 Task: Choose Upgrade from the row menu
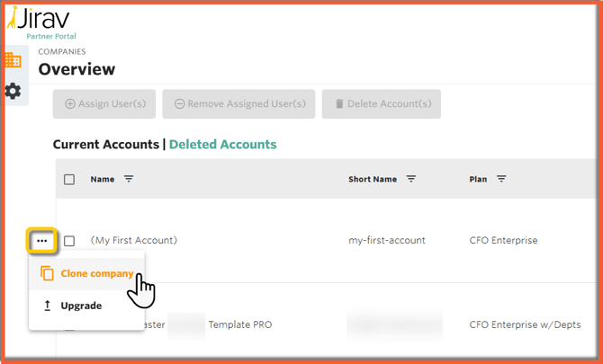[81, 306]
